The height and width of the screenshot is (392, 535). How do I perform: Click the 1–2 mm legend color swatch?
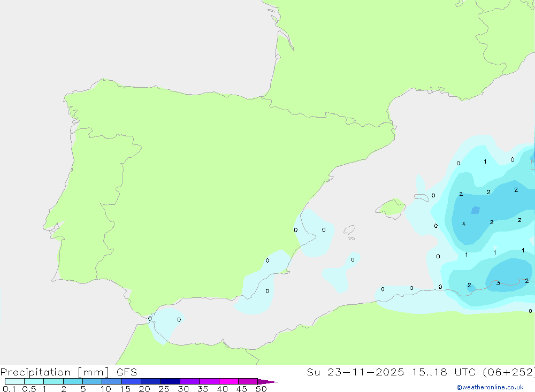(x=53, y=381)
